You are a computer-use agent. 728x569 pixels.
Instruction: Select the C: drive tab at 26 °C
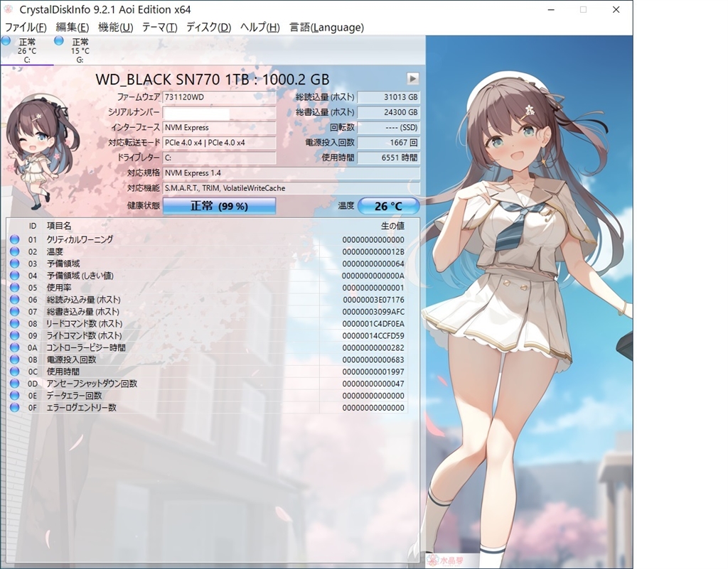coord(27,50)
